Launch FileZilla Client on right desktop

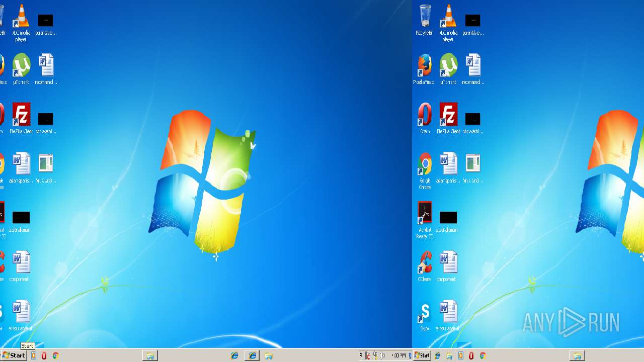pyautogui.click(x=448, y=119)
